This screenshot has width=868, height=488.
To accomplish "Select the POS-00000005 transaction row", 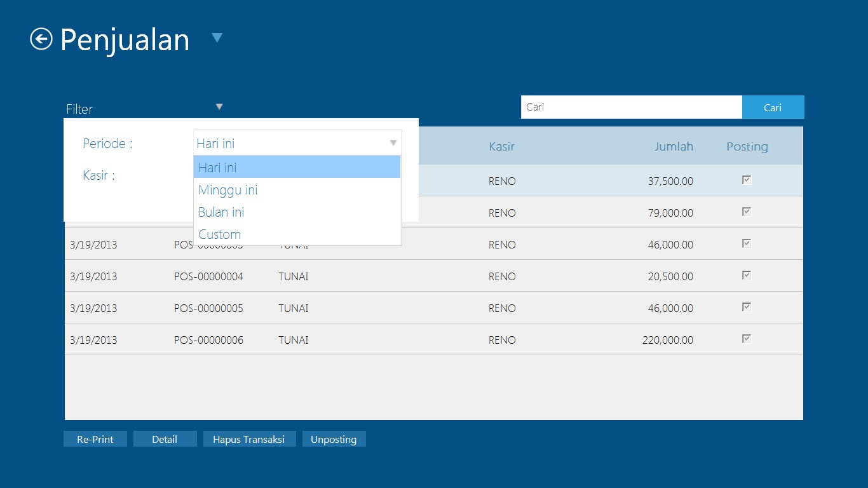I will click(x=208, y=308).
